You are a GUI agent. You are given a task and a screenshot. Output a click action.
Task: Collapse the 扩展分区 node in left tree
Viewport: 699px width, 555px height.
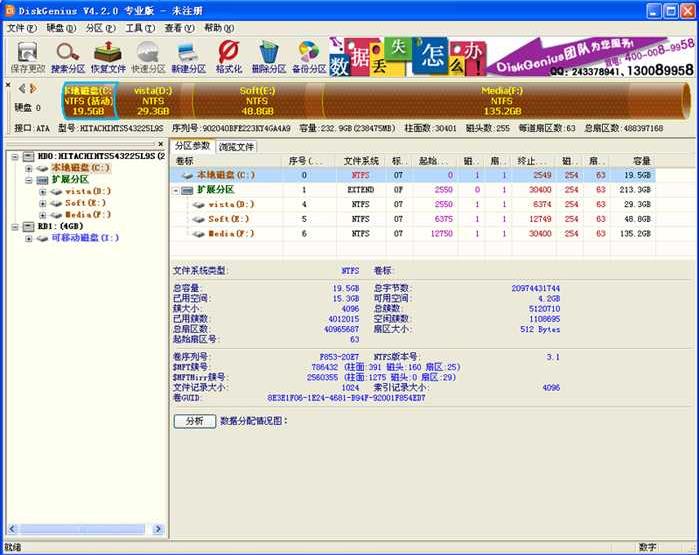click(x=28, y=180)
